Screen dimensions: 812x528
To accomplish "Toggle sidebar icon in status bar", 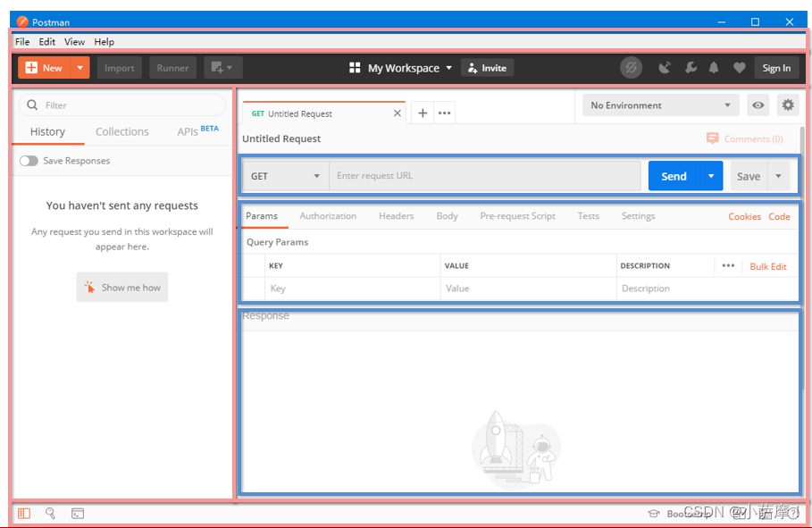I will coord(24,513).
